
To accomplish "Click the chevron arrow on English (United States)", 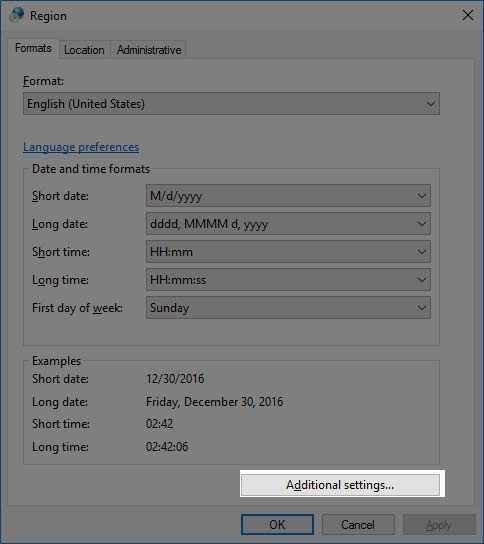I will tap(431, 104).
